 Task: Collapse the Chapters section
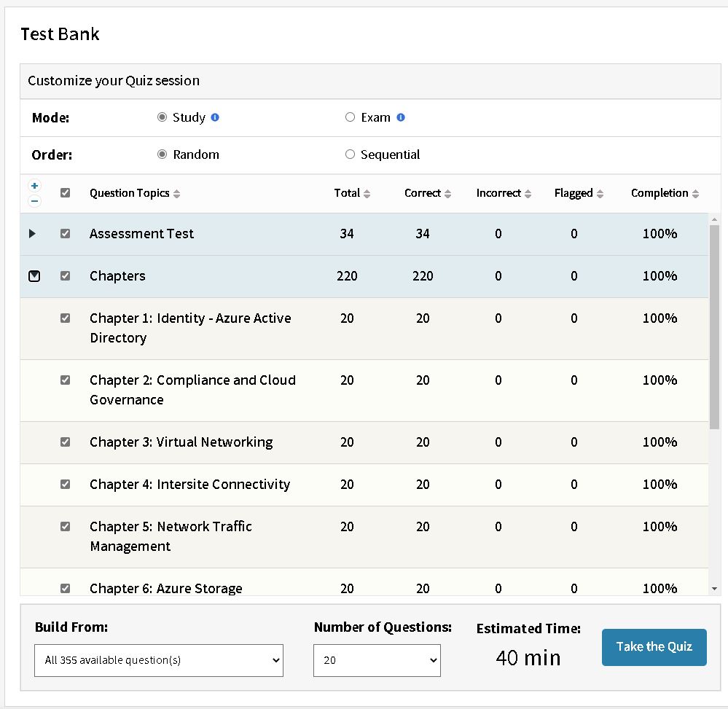point(34,276)
